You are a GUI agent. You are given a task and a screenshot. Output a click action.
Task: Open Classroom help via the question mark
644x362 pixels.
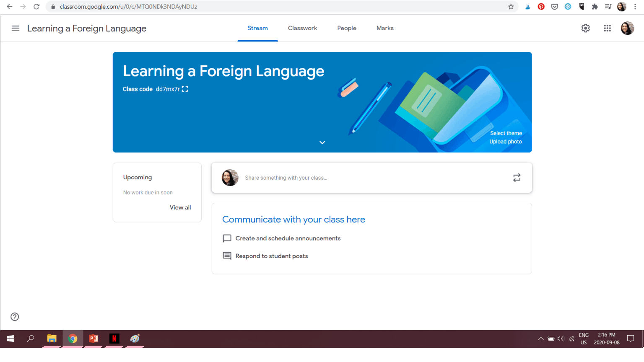coord(15,317)
